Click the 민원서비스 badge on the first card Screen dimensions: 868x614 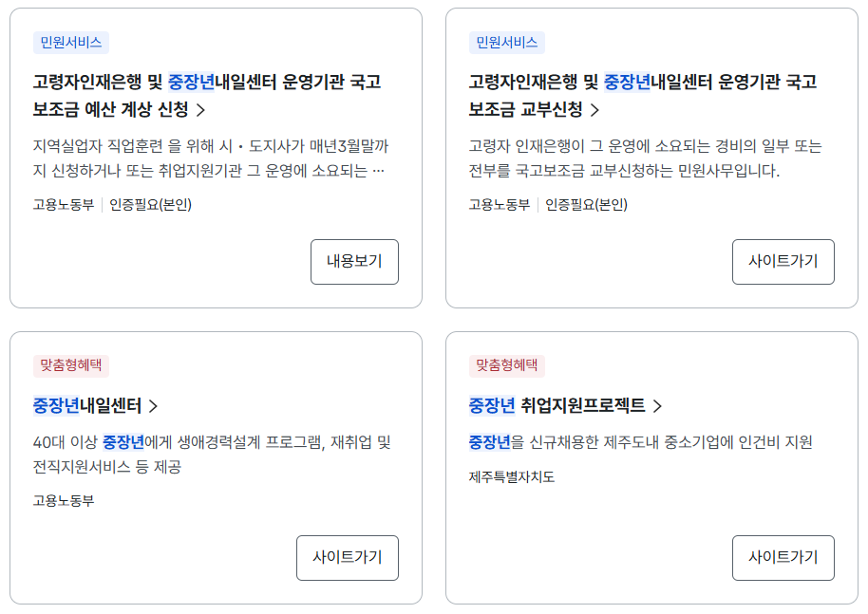(71, 43)
